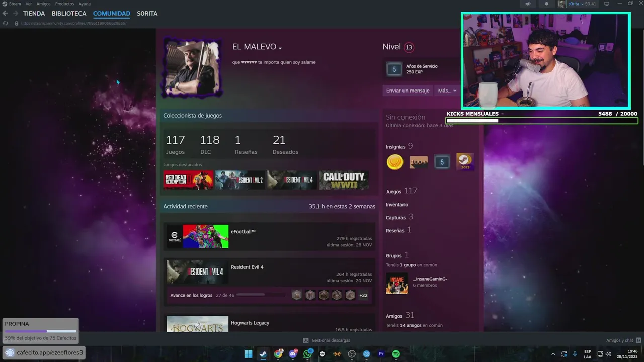
Task: Open the Resident Evil 2 featured game
Action: click(240, 180)
